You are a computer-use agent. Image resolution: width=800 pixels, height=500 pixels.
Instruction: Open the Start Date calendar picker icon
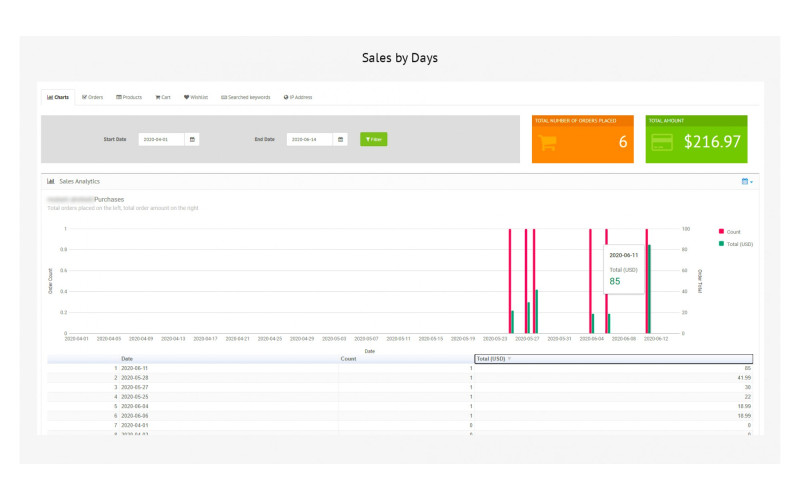192,139
